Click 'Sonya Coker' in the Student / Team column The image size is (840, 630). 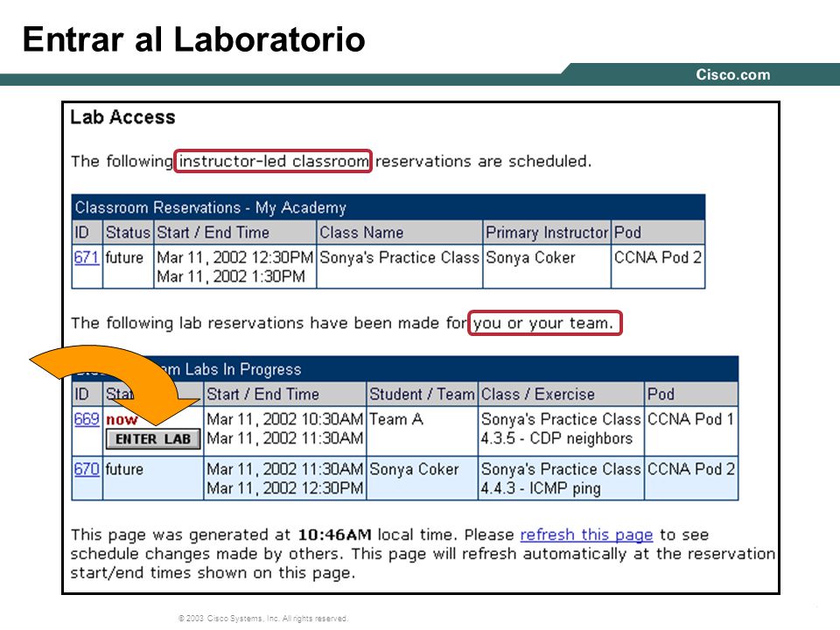click(x=414, y=469)
